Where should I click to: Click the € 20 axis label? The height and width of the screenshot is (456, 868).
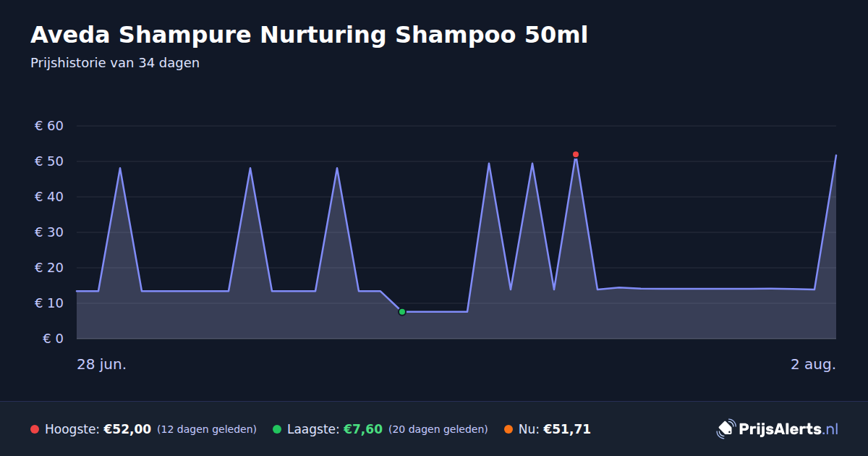[49, 268]
